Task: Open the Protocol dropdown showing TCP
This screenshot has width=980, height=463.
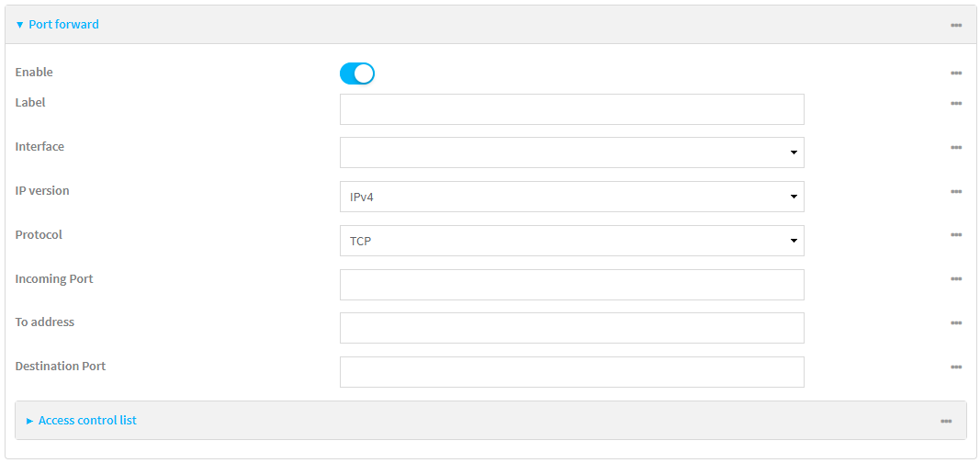Action: click(571, 241)
